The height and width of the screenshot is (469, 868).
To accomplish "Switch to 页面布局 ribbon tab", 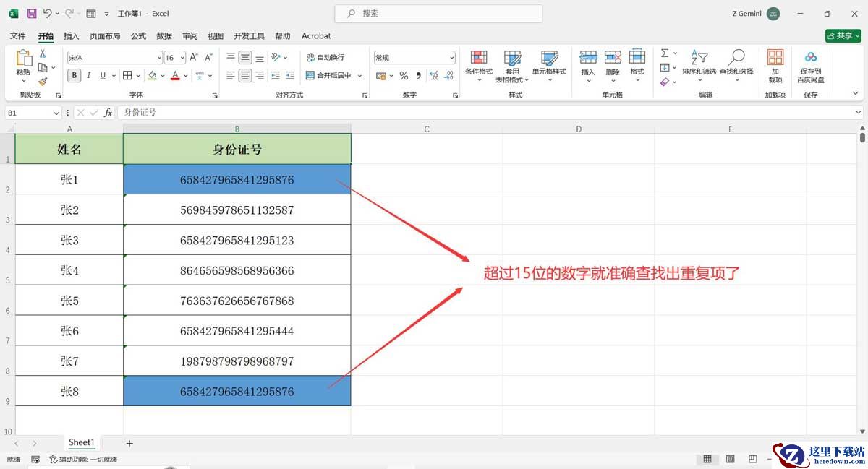I will tap(105, 35).
